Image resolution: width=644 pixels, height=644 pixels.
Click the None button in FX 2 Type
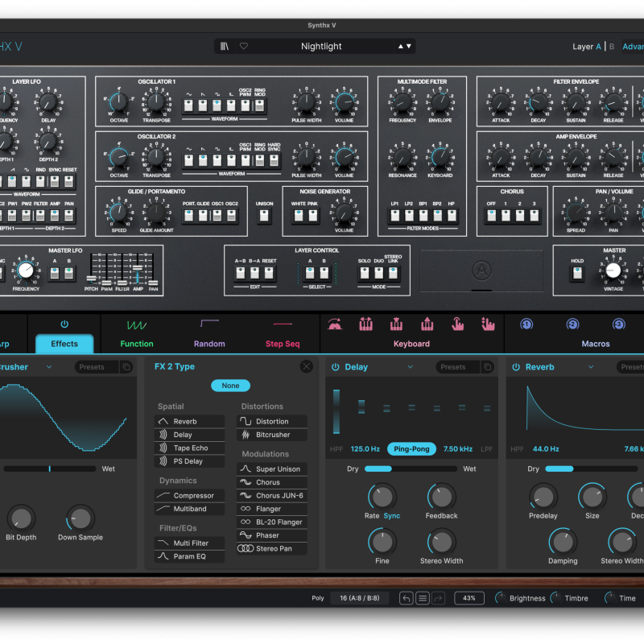(x=230, y=386)
